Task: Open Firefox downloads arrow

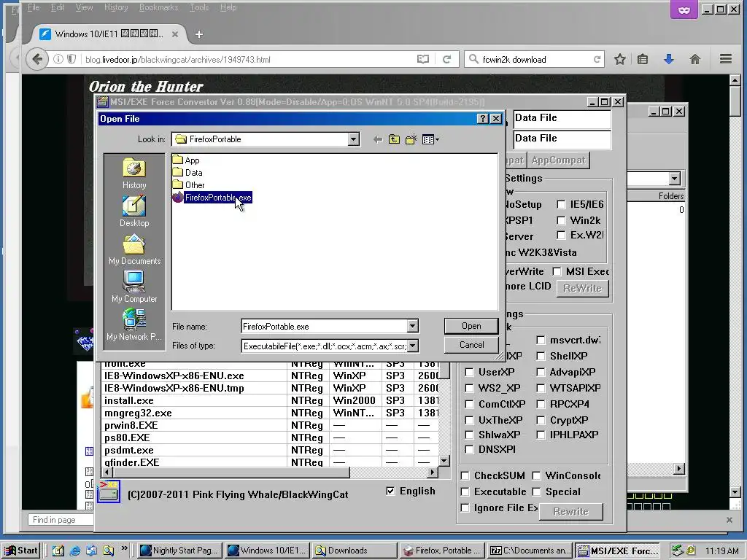Action: pyautogui.click(x=669, y=60)
